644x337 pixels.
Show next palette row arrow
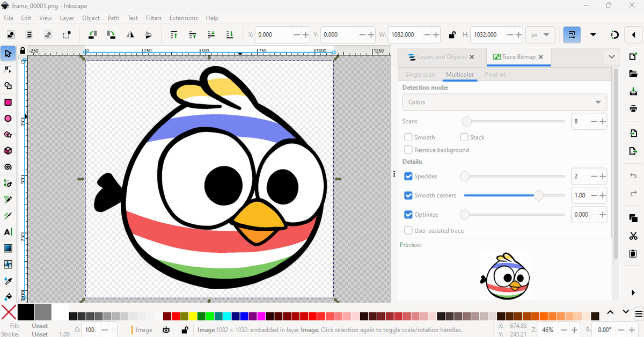[x=626, y=312]
